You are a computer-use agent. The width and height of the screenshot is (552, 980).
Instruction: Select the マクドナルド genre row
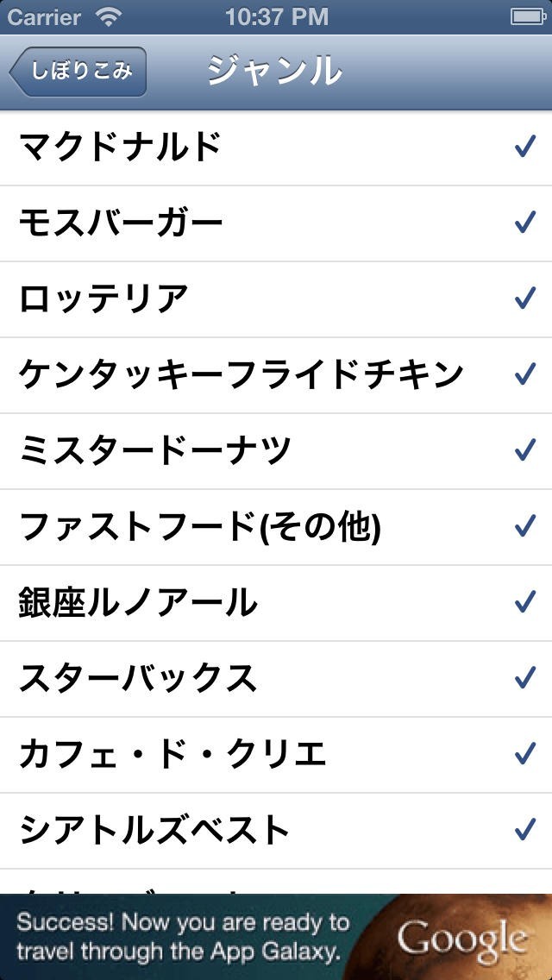(x=121, y=148)
